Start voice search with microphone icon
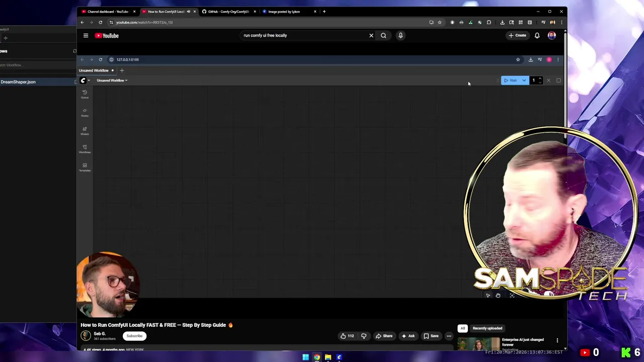The image size is (644, 362). 400,36
